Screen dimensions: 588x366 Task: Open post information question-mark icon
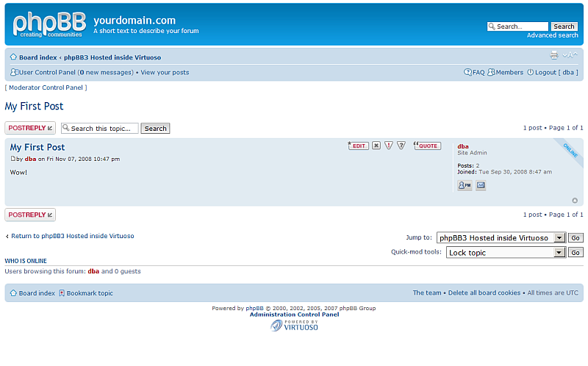point(401,146)
